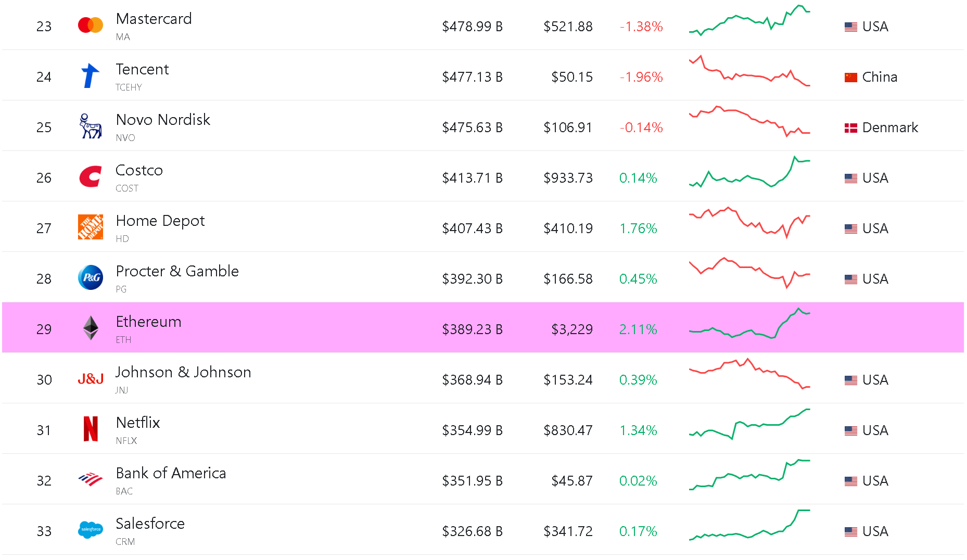Click Ethereum price $3,229

coord(572,329)
